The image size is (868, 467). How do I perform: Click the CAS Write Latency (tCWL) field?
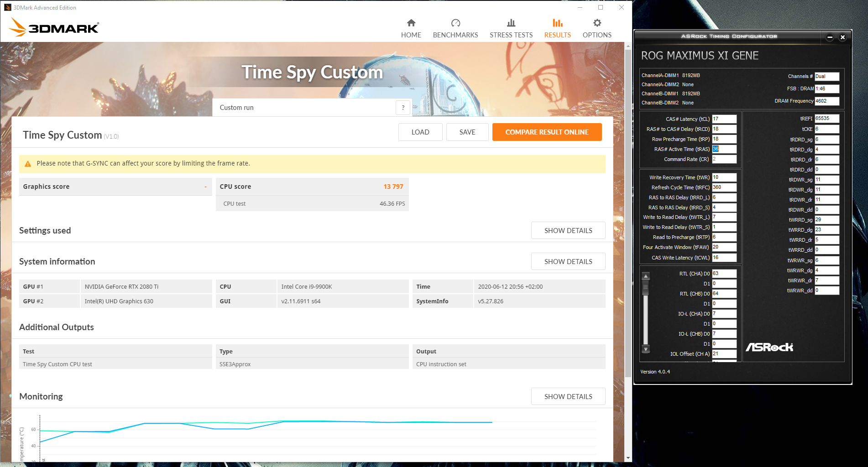pos(724,258)
